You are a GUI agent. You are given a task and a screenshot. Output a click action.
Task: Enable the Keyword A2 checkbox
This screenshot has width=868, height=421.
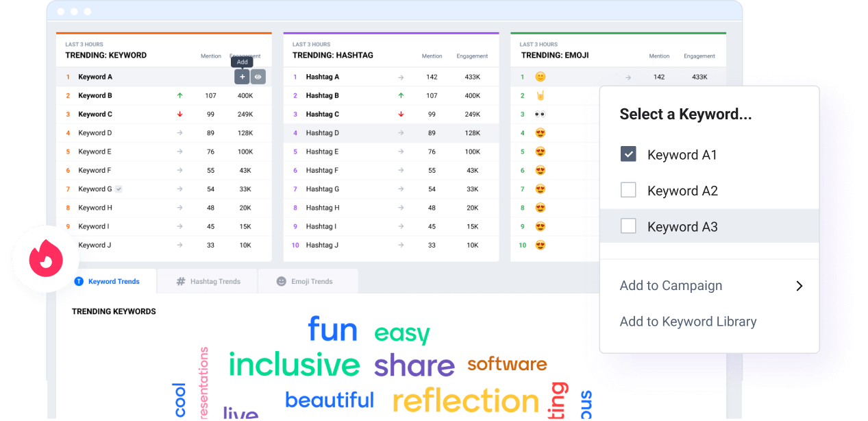(x=628, y=190)
